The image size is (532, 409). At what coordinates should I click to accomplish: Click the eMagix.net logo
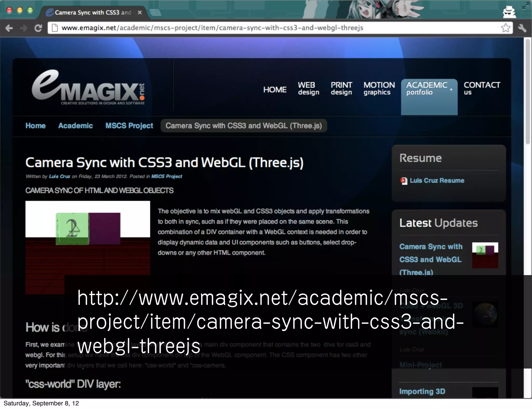88,88
